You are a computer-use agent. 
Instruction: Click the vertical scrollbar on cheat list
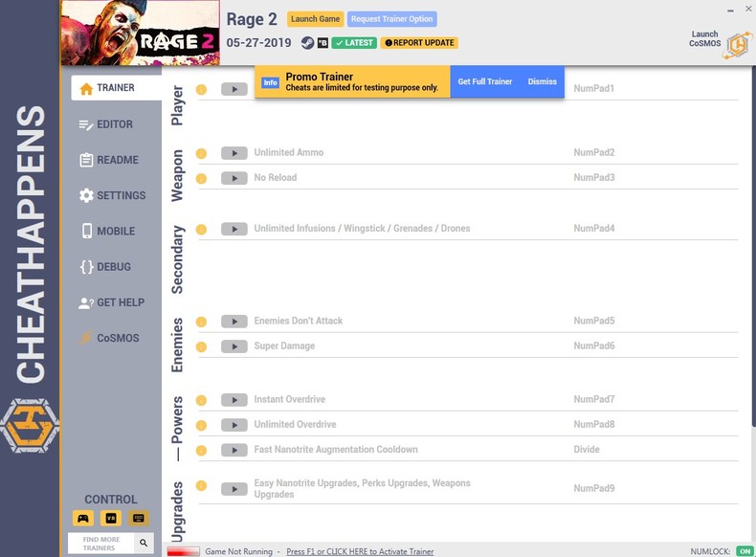[753, 246]
